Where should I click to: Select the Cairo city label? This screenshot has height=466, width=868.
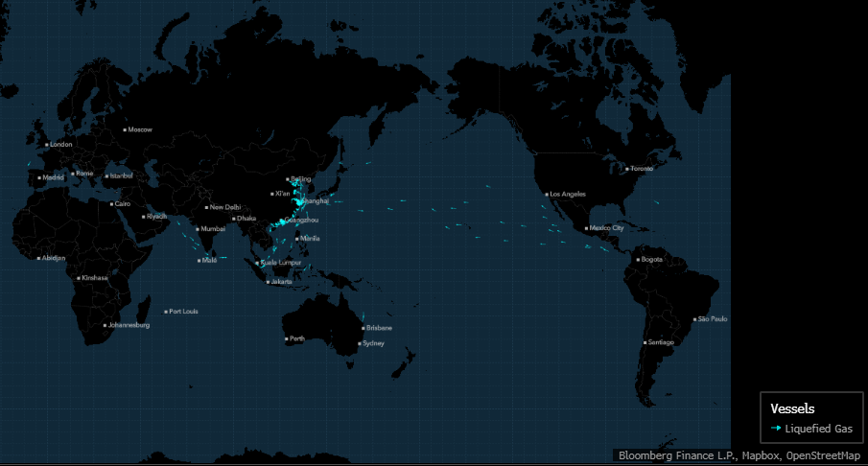pyautogui.click(x=122, y=204)
